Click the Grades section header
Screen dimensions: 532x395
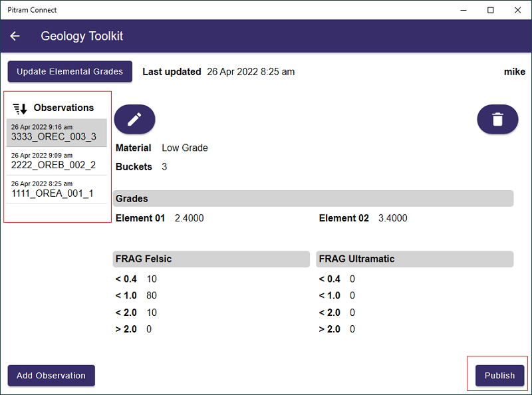pyautogui.click(x=313, y=199)
